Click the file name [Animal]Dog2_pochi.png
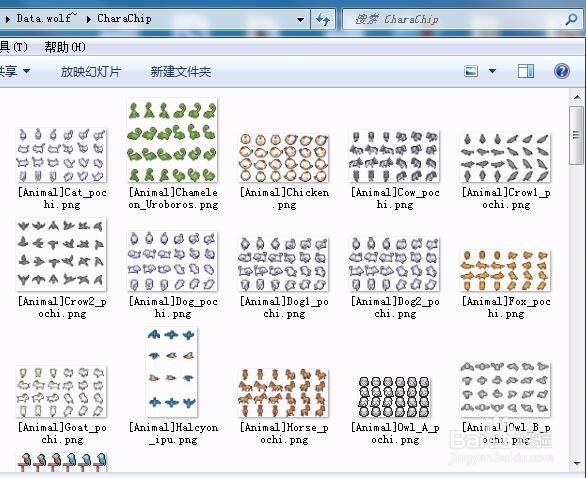Viewport: 586px width, 478px height. [x=395, y=308]
